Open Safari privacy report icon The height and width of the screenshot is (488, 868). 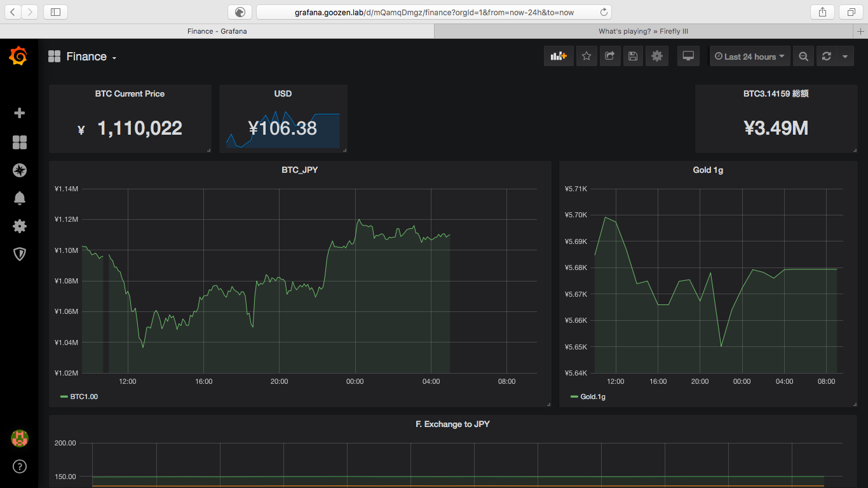[240, 11]
